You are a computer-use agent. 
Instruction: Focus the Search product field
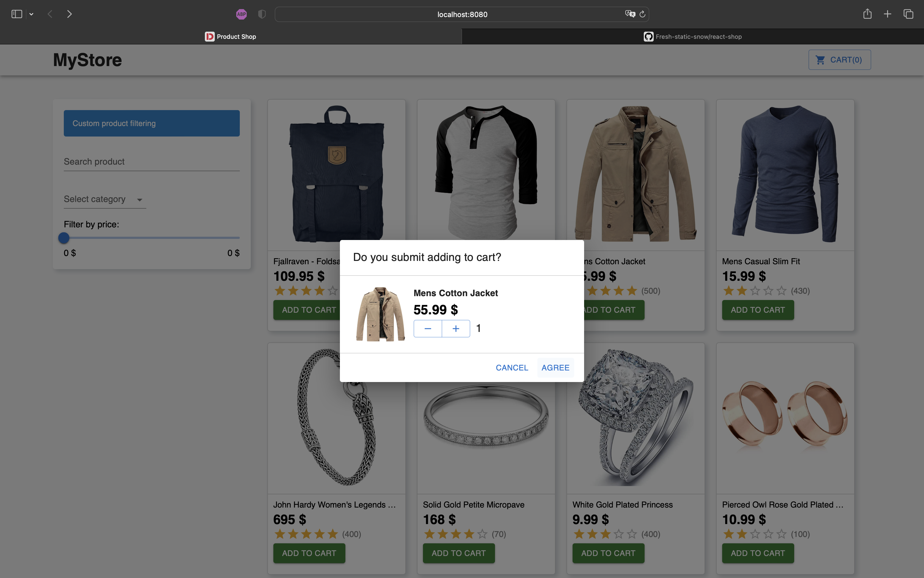pos(152,162)
